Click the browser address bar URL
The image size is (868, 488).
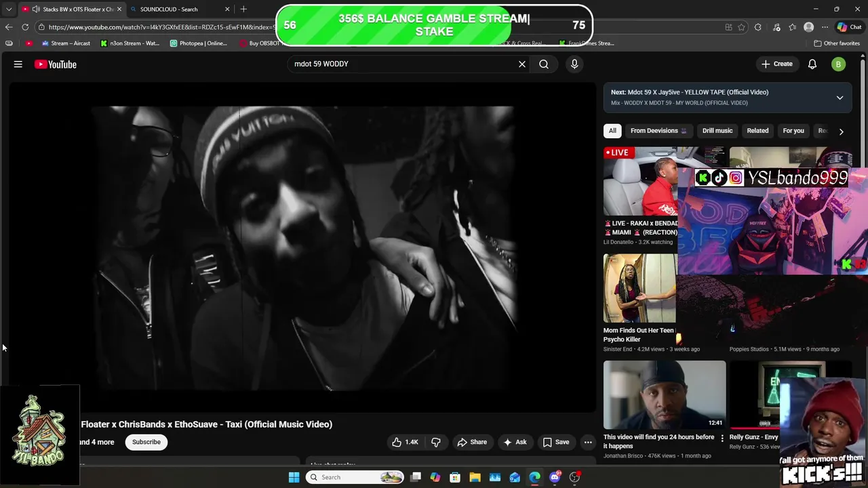pyautogui.click(x=163, y=27)
